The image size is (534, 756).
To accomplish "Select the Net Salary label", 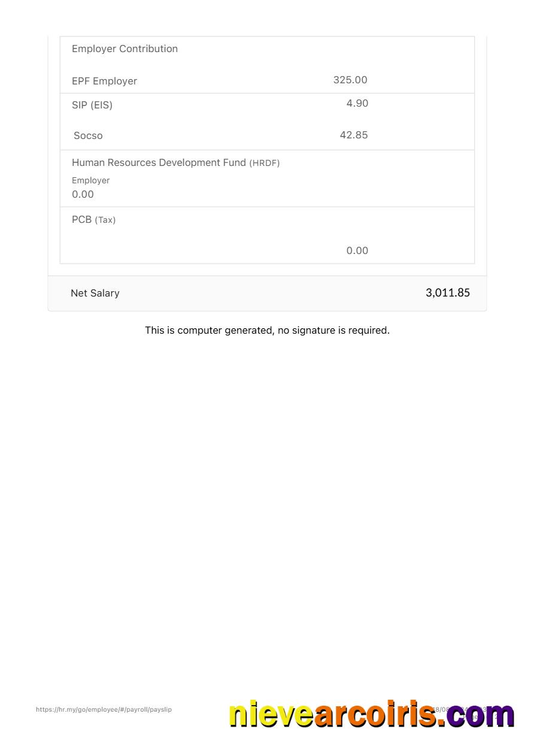I will click(x=95, y=294).
